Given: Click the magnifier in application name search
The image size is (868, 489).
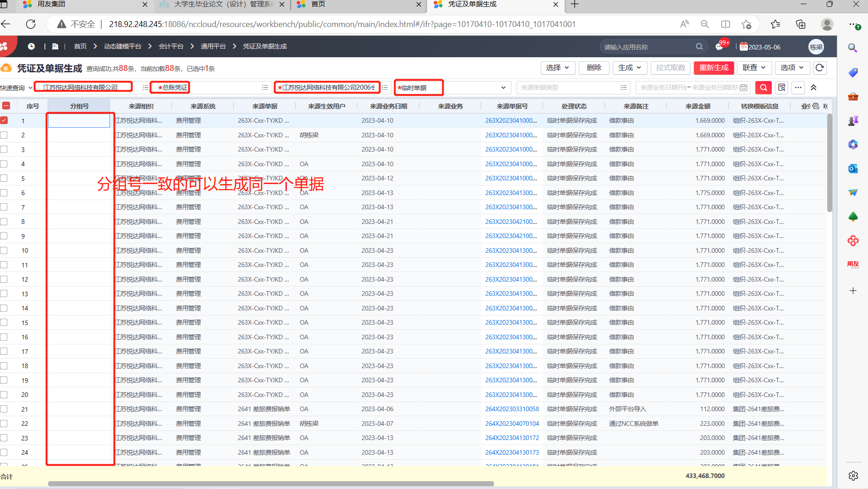Looking at the screenshot, I should coord(699,46).
